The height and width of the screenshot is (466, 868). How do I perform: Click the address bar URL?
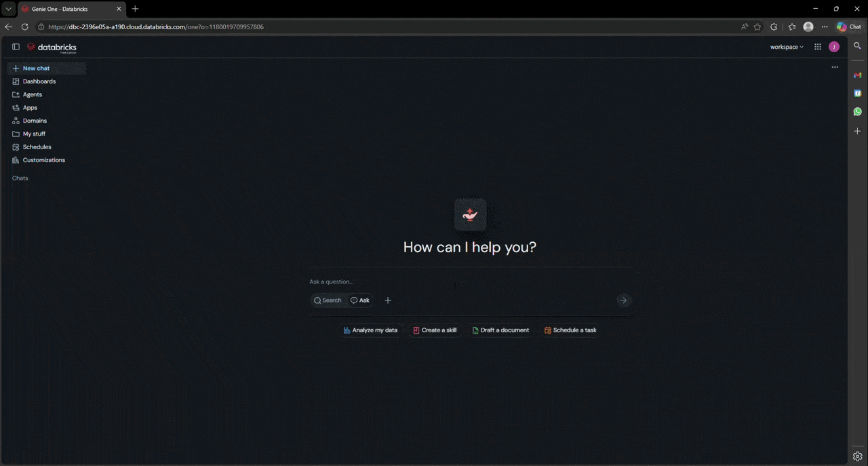[x=156, y=27]
